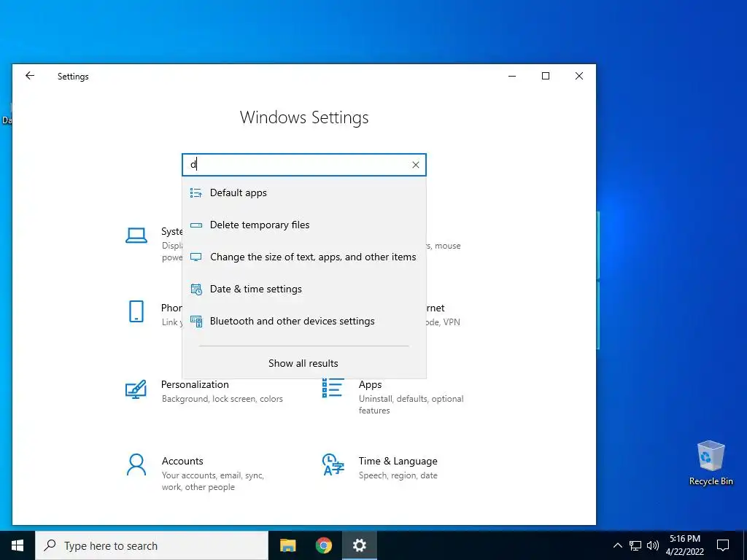Click Show all results

pos(303,363)
